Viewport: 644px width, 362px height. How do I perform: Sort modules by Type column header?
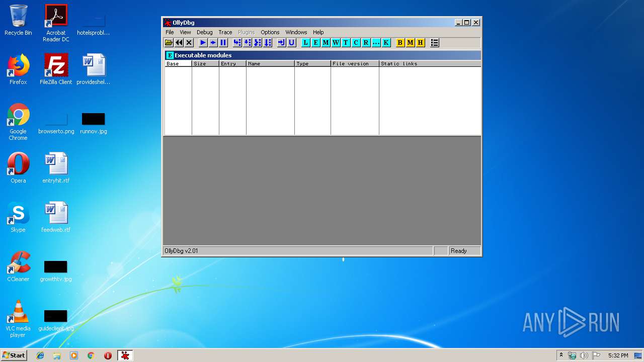click(312, 64)
